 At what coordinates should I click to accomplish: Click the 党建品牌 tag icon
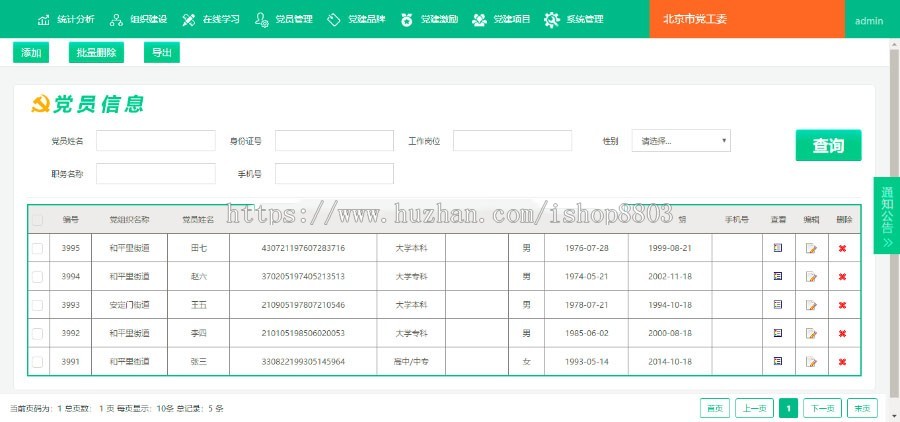pyautogui.click(x=334, y=20)
